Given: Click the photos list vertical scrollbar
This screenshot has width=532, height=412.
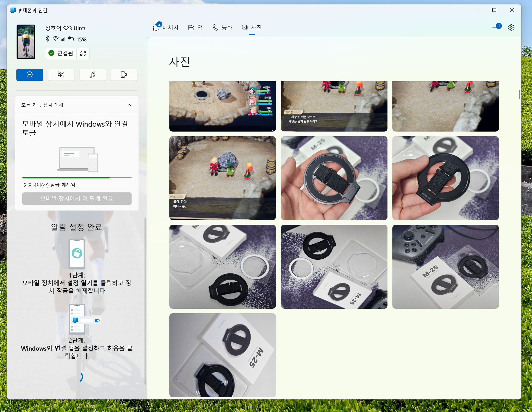Looking at the screenshot, I should (519, 95).
